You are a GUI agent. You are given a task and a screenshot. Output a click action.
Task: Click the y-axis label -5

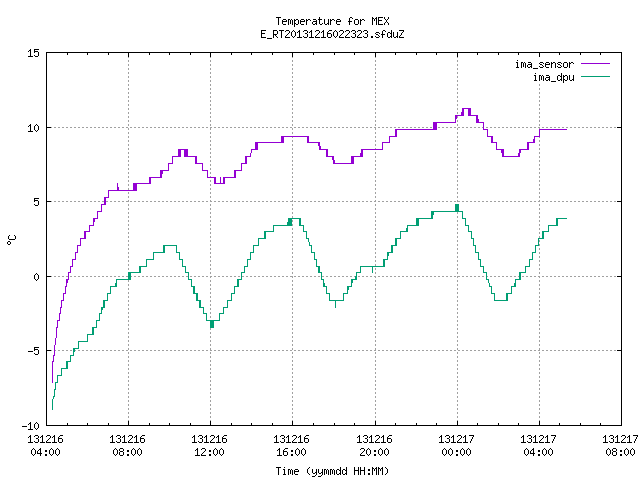(x=33, y=351)
